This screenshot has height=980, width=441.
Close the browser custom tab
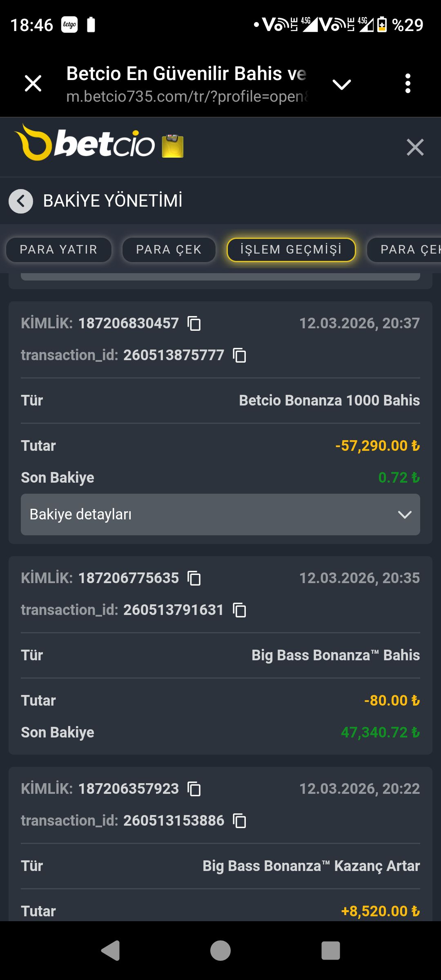(x=33, y=84)
